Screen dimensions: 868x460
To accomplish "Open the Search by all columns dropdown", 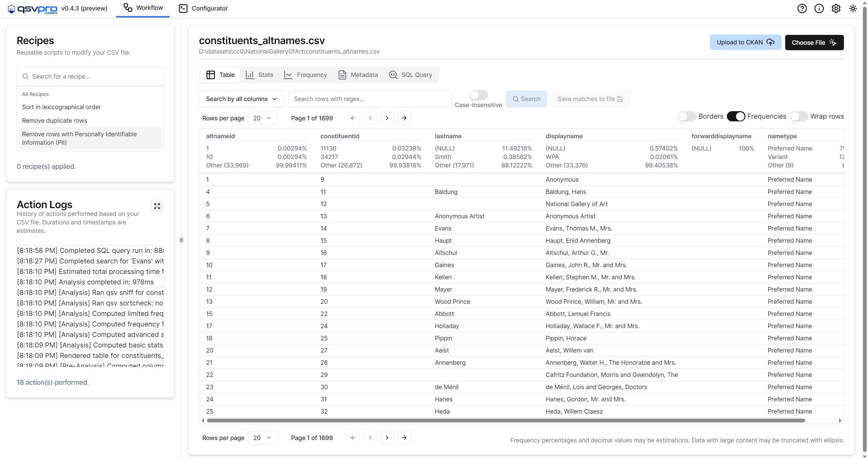I will point(241,99).
